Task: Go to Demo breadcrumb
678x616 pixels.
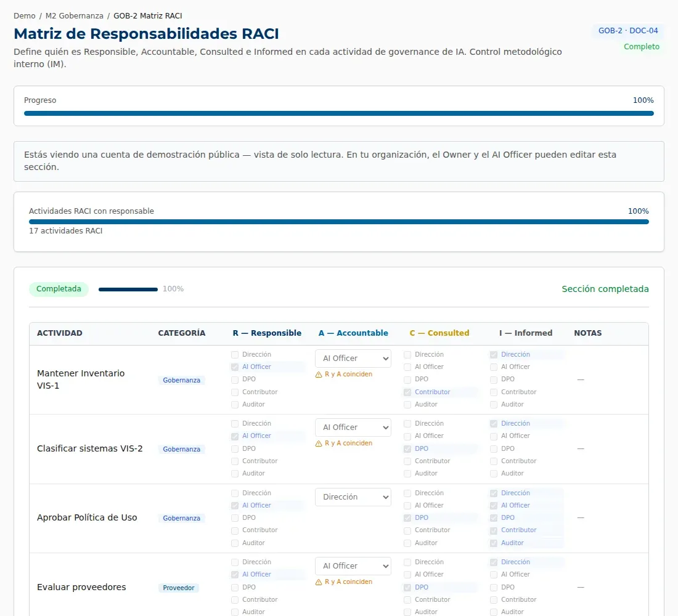Action: (x=24, y=16)
